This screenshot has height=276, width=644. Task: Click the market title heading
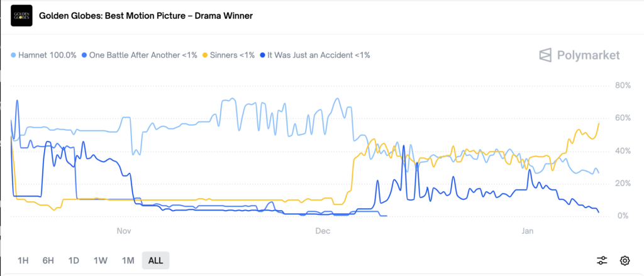(146, 15)
